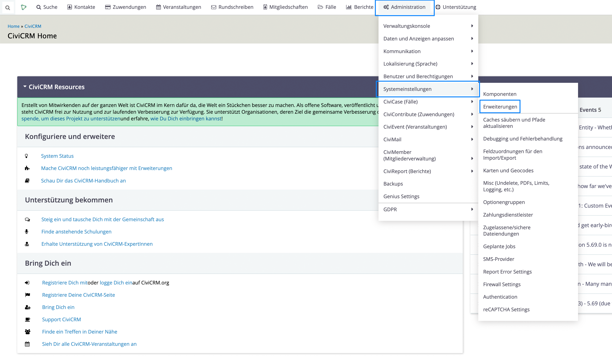The image size is (612, 364).
Task: Collapse the CiviCRM Resources panel
Action: [54, 87]
